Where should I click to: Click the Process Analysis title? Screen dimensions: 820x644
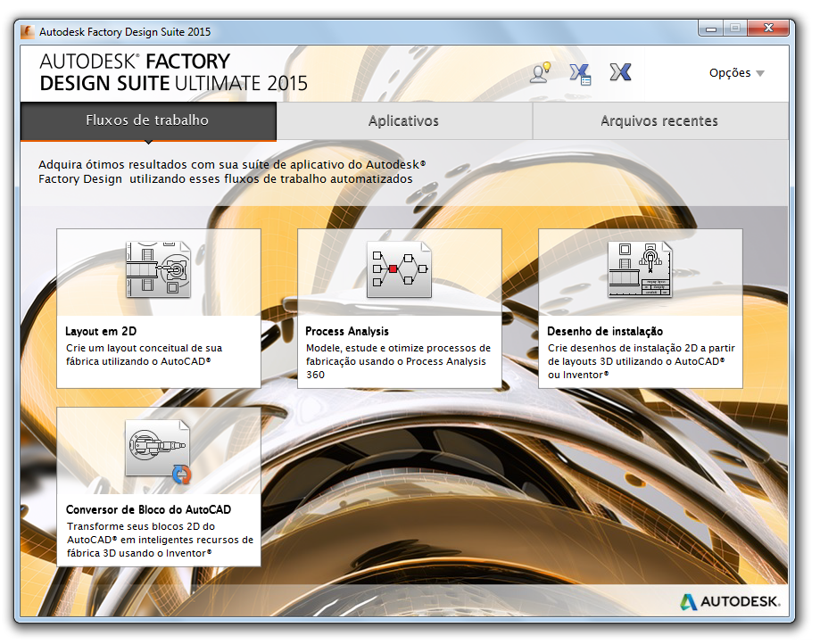coord(347,332)
